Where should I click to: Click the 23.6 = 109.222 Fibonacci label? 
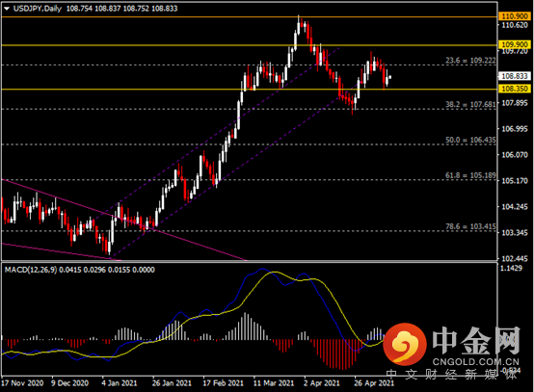[470, 61]
